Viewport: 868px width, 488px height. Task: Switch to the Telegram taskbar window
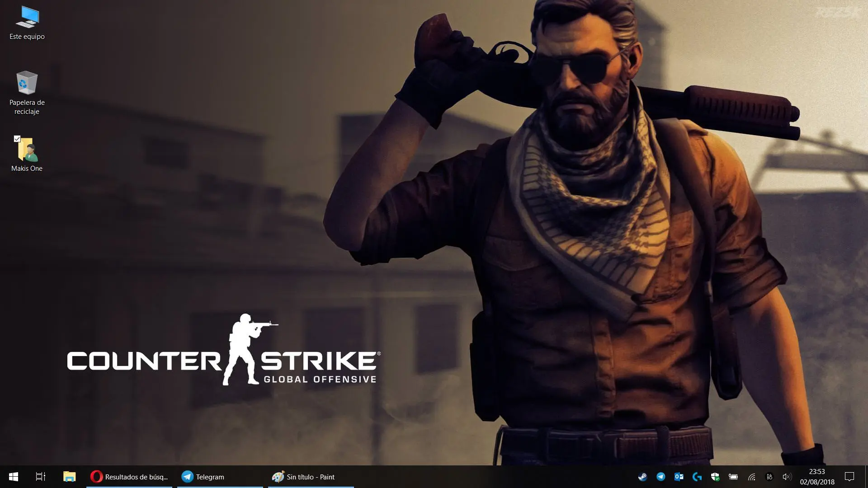[x=220, y=477]
